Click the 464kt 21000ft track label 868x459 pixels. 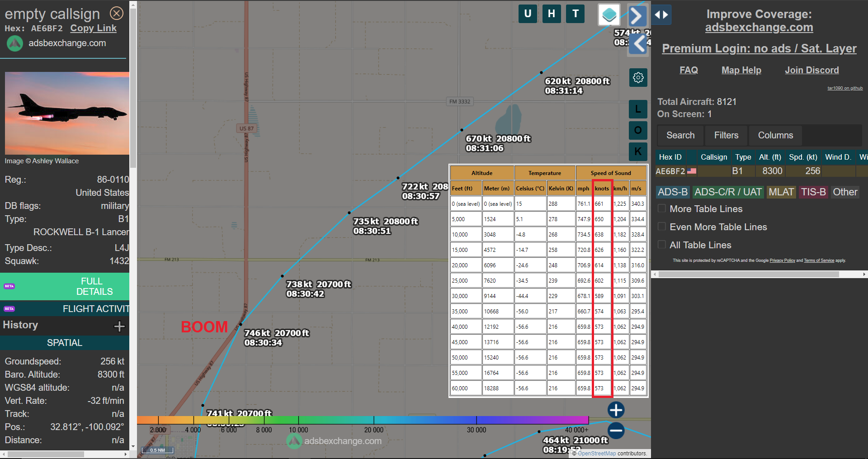(576, 445)
